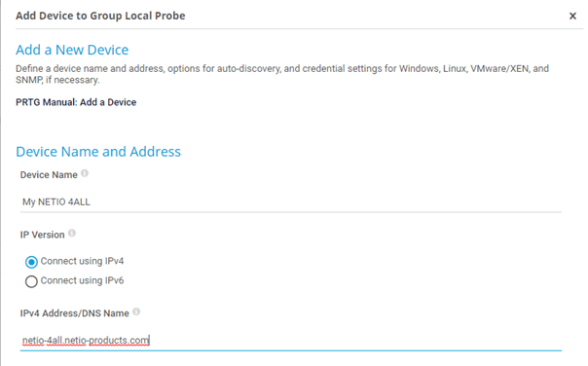Select Connect using IPv6 radio button
The width and height of the screenshot is (588, 366).
tap(31, 281)
